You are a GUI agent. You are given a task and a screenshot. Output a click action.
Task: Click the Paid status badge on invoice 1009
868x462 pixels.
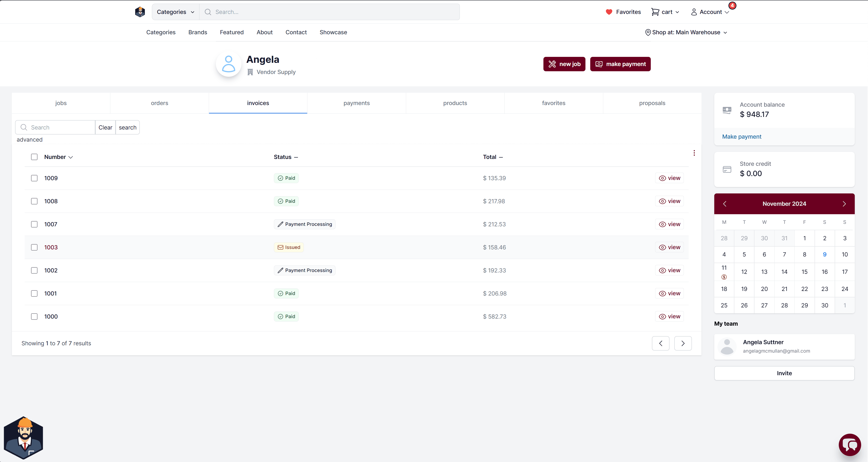click(286, 178)
